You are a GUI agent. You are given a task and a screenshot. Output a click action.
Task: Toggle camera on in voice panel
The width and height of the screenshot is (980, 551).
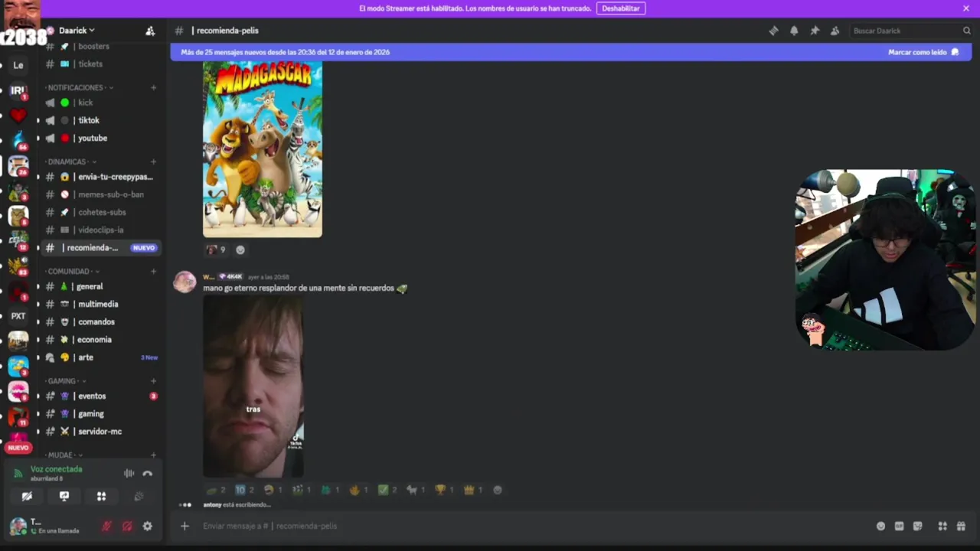tap(27, 496)
